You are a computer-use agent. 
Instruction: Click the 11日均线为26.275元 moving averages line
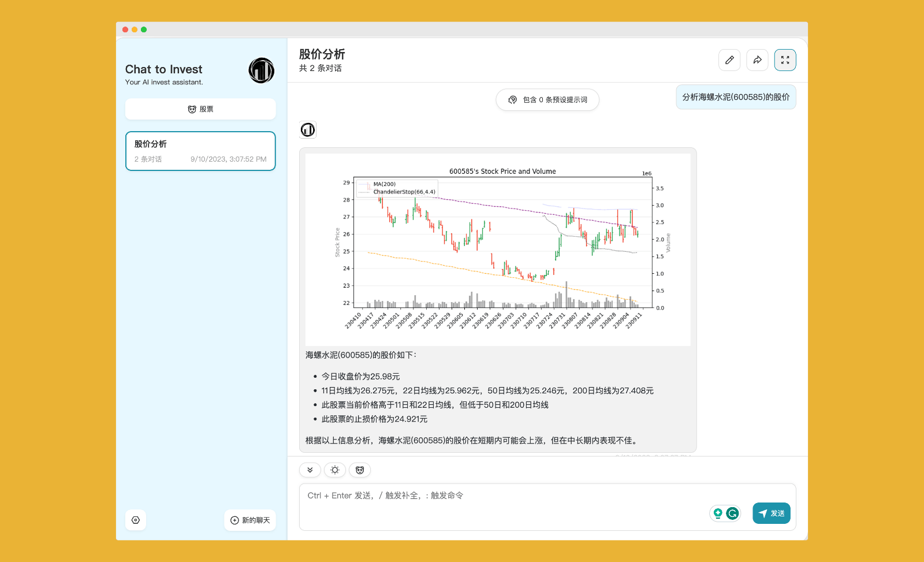487,391
